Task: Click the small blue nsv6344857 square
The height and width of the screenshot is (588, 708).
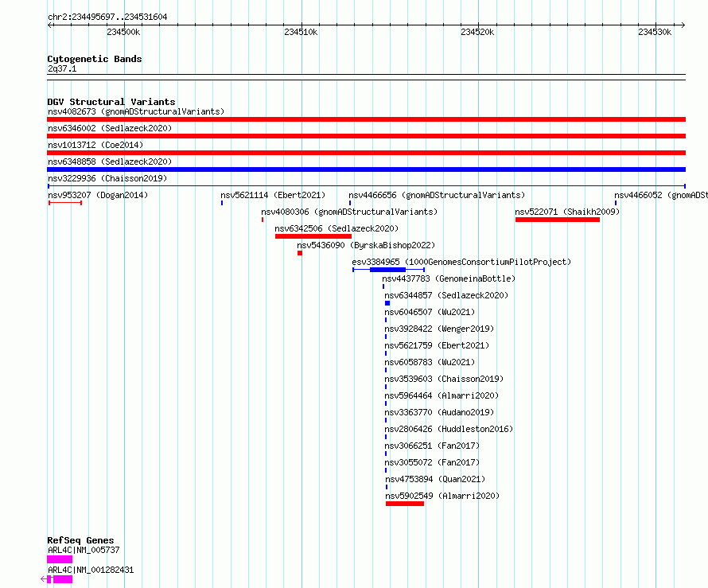Action: (387, 303)
